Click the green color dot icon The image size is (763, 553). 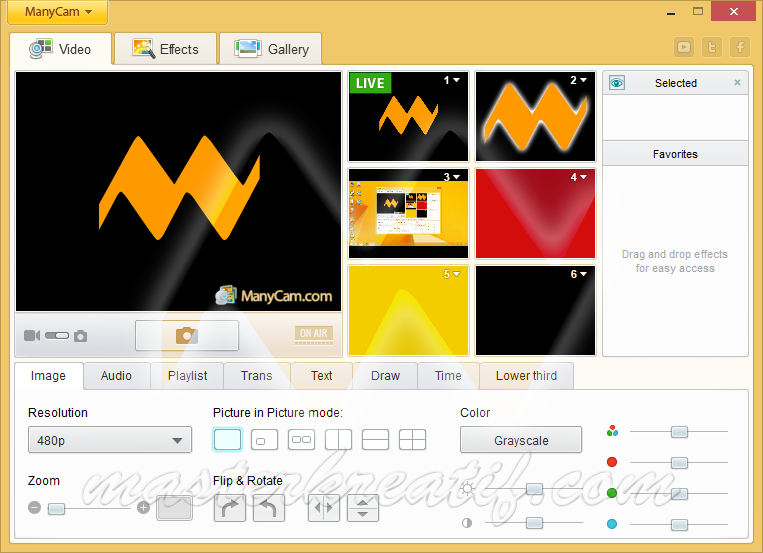612,493
